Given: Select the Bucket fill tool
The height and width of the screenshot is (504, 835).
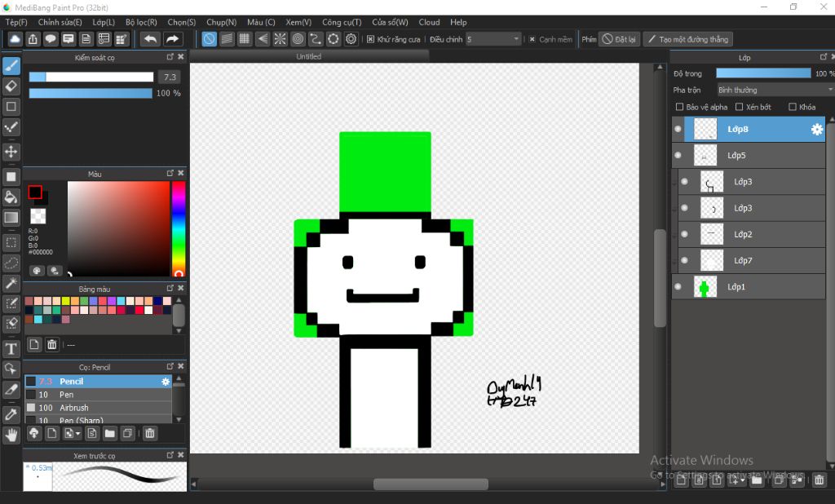Looking at the screenshot, I should coord(11,197).
